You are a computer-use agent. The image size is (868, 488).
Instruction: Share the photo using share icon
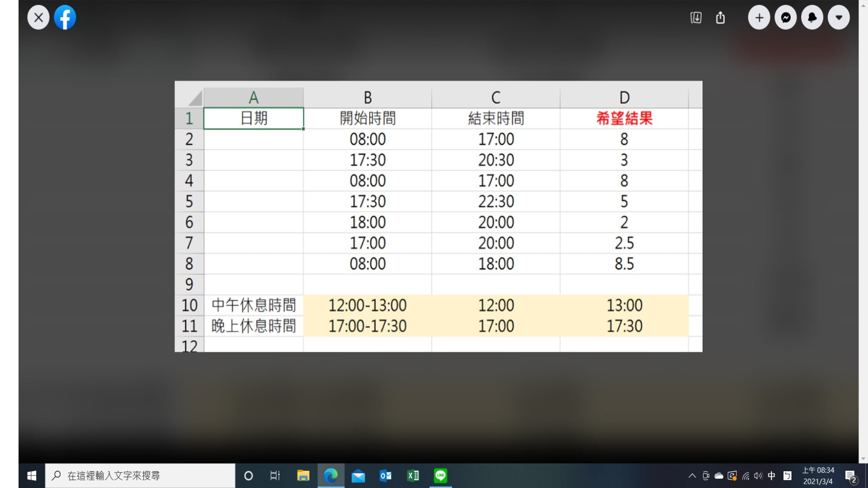721,18
